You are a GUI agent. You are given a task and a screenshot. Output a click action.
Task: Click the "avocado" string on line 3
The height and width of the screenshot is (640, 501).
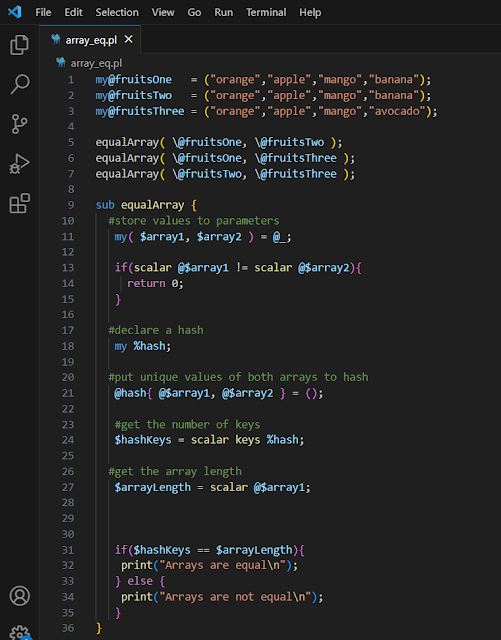pyautogui.click(x=397, y=111)
